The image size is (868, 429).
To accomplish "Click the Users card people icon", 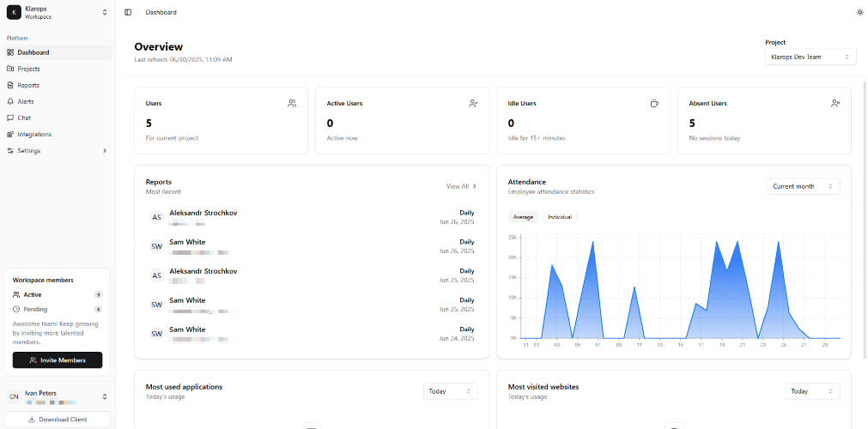I will 292,103.
